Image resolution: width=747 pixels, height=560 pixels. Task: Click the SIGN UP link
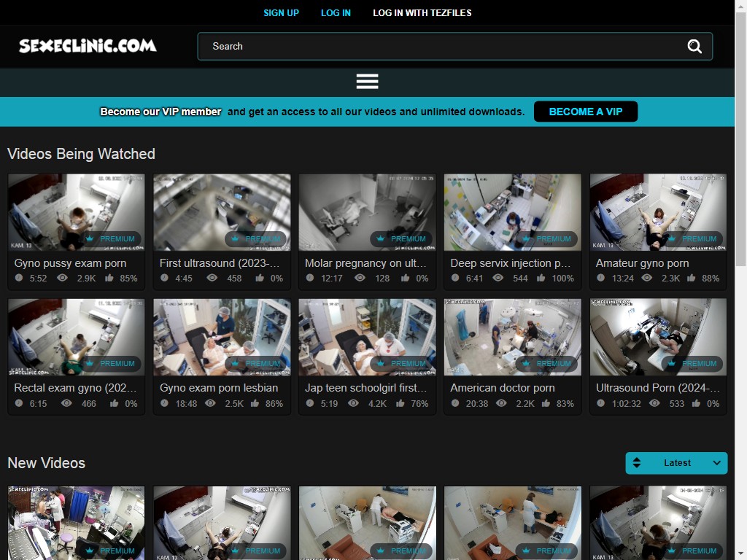point(281,13)
